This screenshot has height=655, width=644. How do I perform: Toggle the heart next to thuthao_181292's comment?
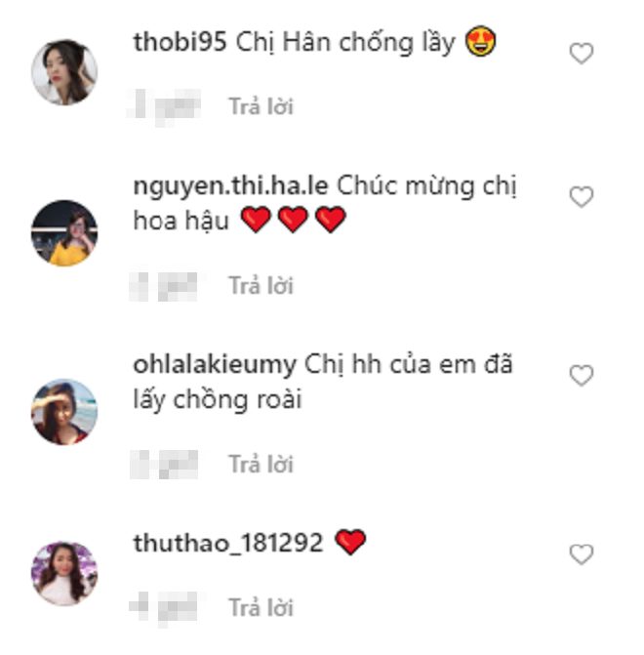pos(582,554)
